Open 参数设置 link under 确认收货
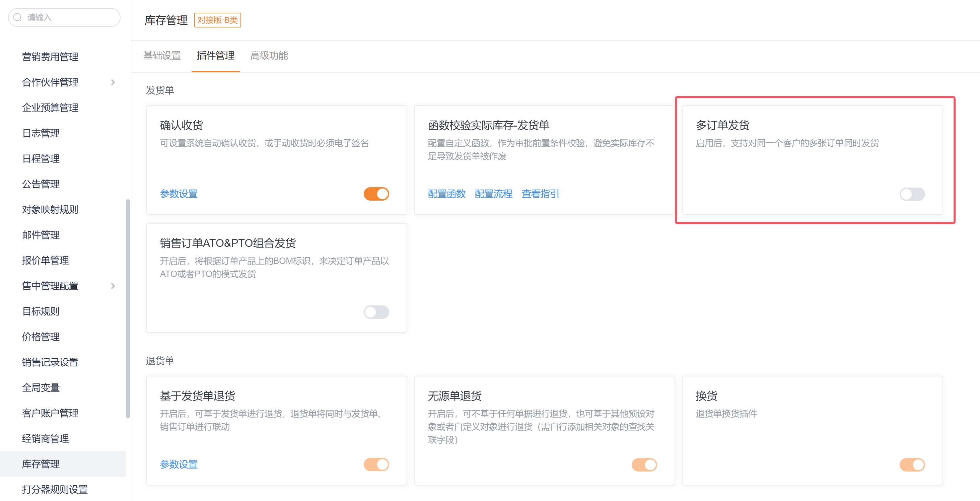Screen dimensions: 980x501 (179, 194)
